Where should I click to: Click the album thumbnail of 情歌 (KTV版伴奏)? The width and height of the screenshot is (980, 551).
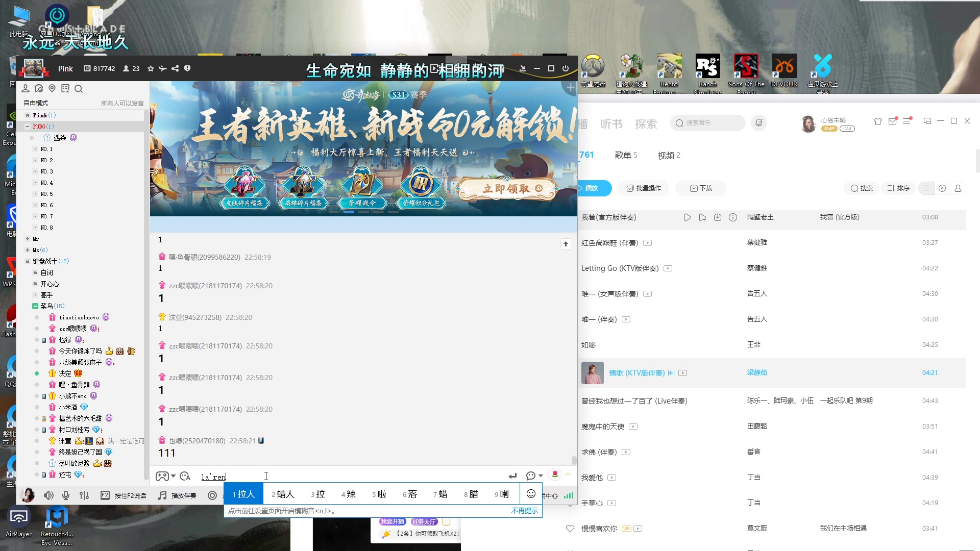coord(593,373)
